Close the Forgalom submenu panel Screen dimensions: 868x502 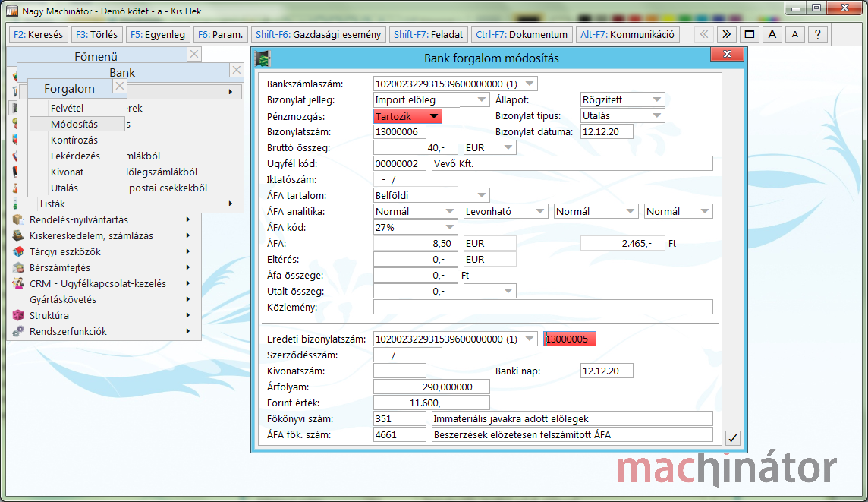click(x=120, y=86)
